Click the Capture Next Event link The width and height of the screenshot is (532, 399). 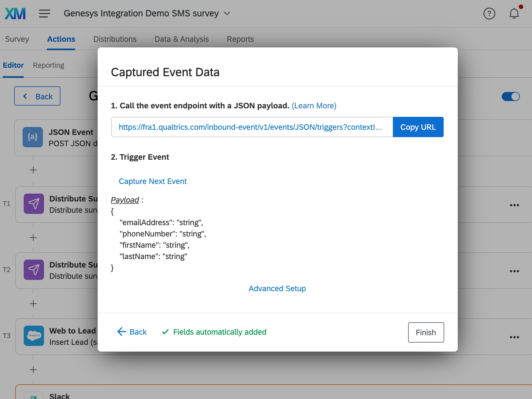point(153,181)
